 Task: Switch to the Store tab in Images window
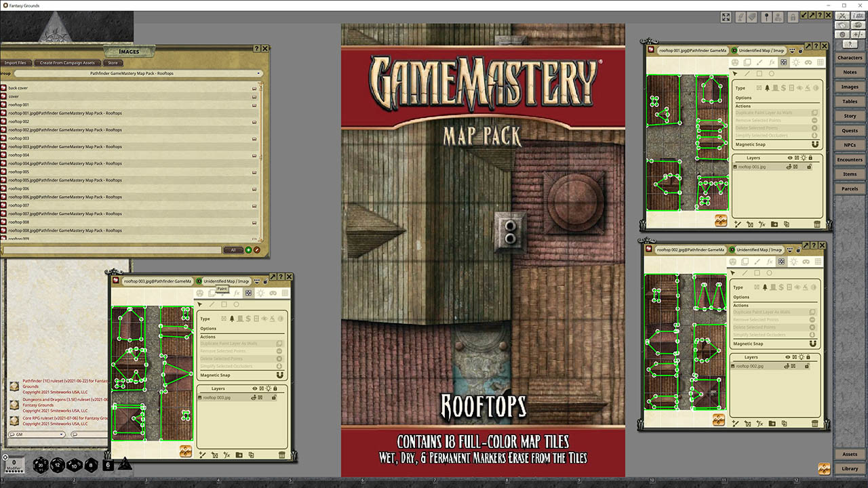tap(111, 62)
